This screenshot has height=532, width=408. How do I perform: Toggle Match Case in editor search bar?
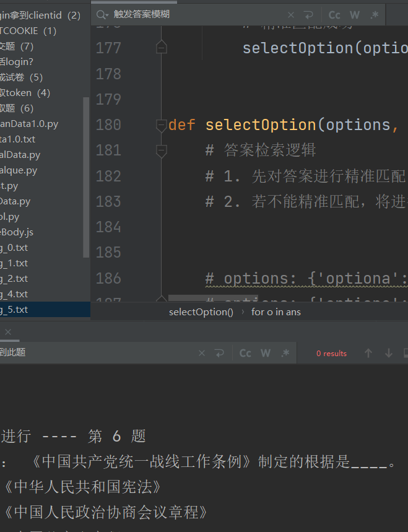point(334,15)
